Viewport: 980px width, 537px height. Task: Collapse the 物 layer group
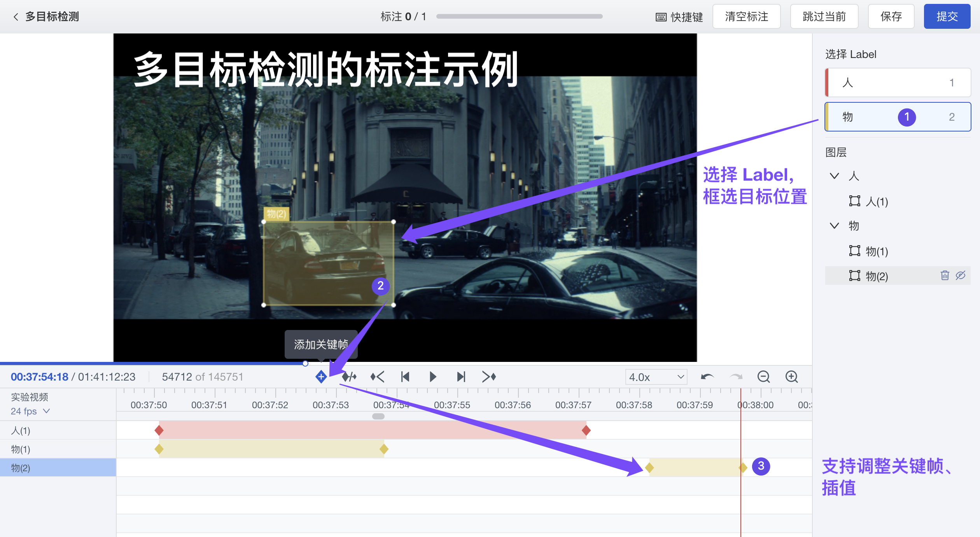pos(834,226)
